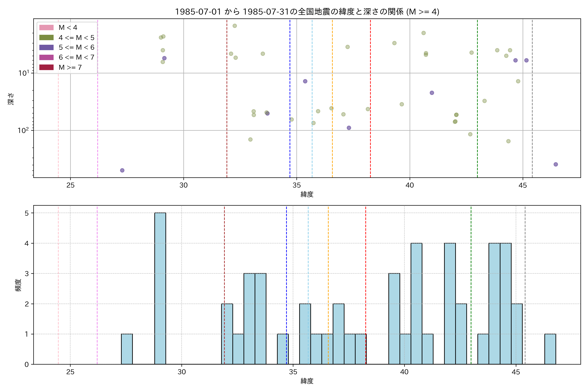This screenshot has height=392, width=588.
Task: Click the 頻度 y-axis label
Action: [18, 285]
